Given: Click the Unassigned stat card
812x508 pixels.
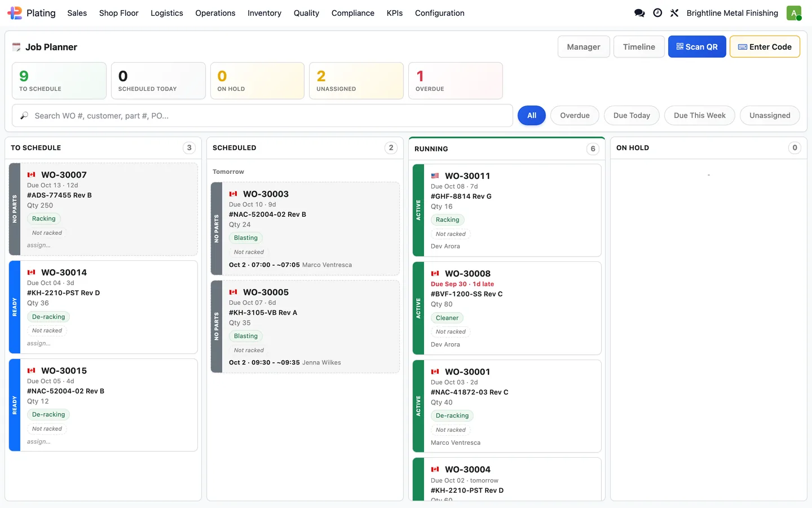Looking at the screenshot, I should pyautogui.click(x=356, y=81).
